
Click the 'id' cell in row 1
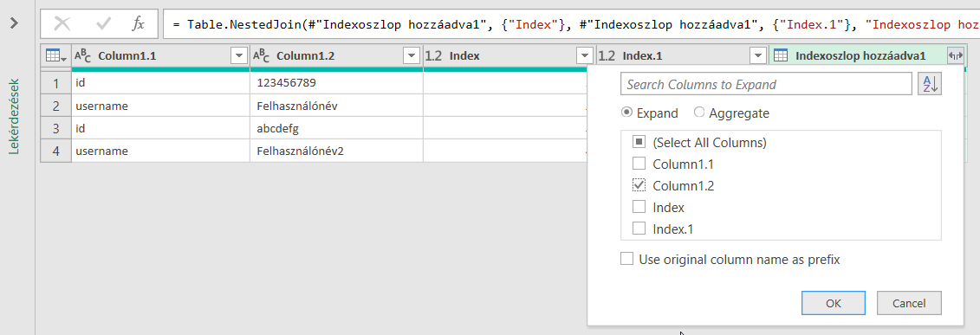click(x=160, y=82)
